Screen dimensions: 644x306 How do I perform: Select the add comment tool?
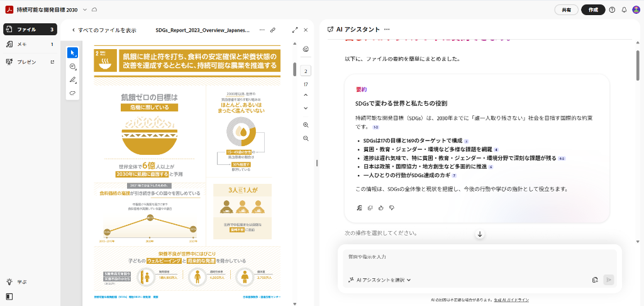pos(73,66)
